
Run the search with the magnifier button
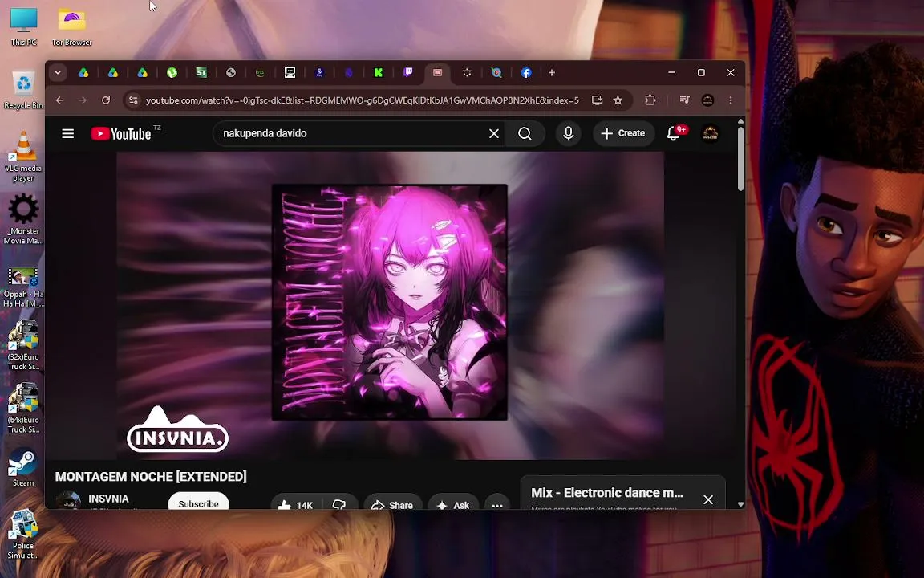525,133
